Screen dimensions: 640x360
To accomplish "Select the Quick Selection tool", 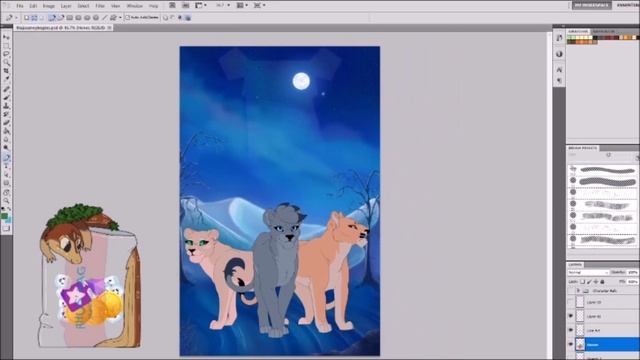I will point(6,63).
